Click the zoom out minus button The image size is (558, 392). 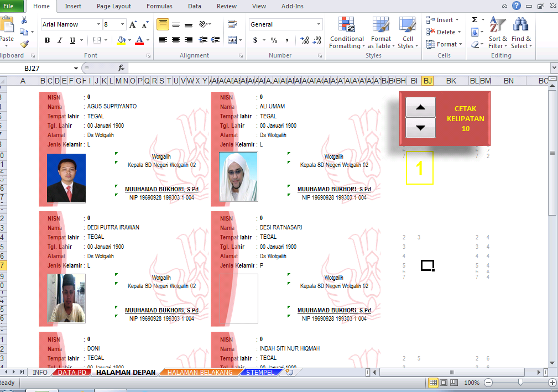[x=488, y=383]
